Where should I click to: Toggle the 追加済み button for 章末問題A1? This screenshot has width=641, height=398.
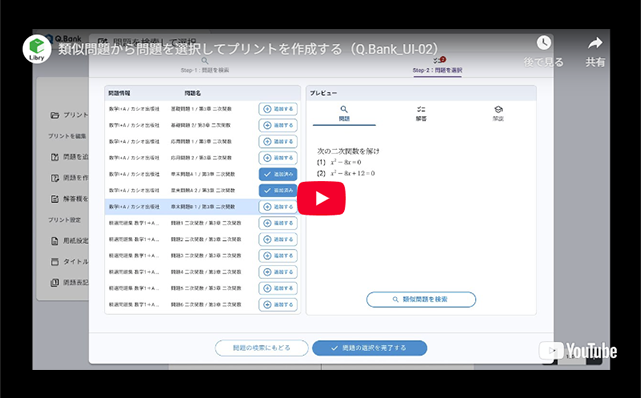(x=278, y=174)
